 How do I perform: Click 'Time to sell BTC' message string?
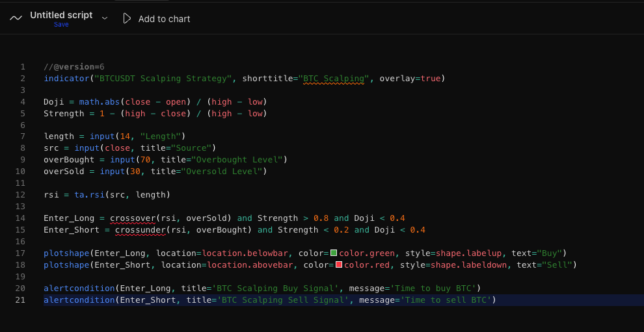pyautogui.click(x=445, y=300)
